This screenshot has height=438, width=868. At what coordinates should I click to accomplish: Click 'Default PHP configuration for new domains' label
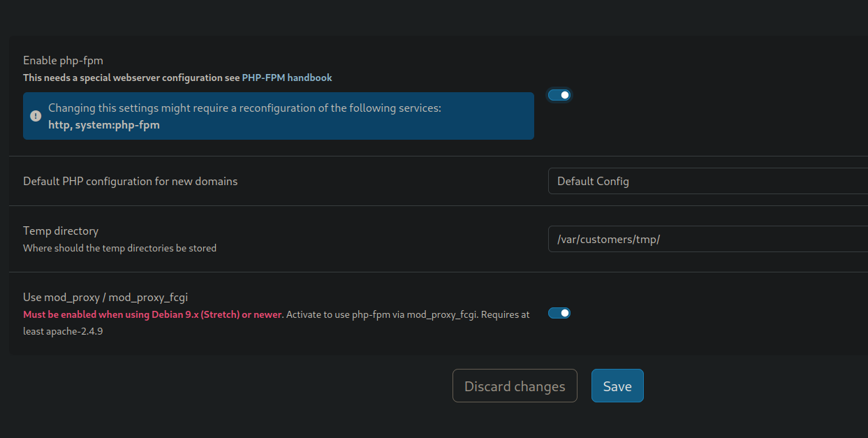[x=131, y=181]
